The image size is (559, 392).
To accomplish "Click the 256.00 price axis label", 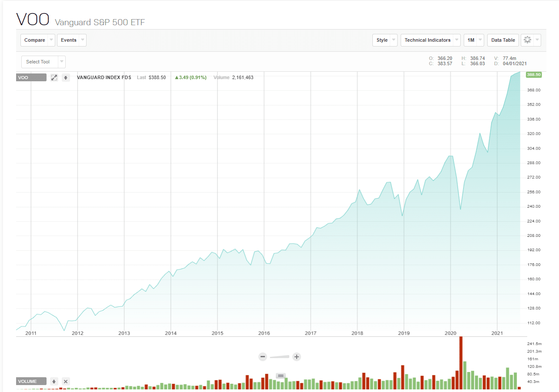I will click(x=533, y=192).
